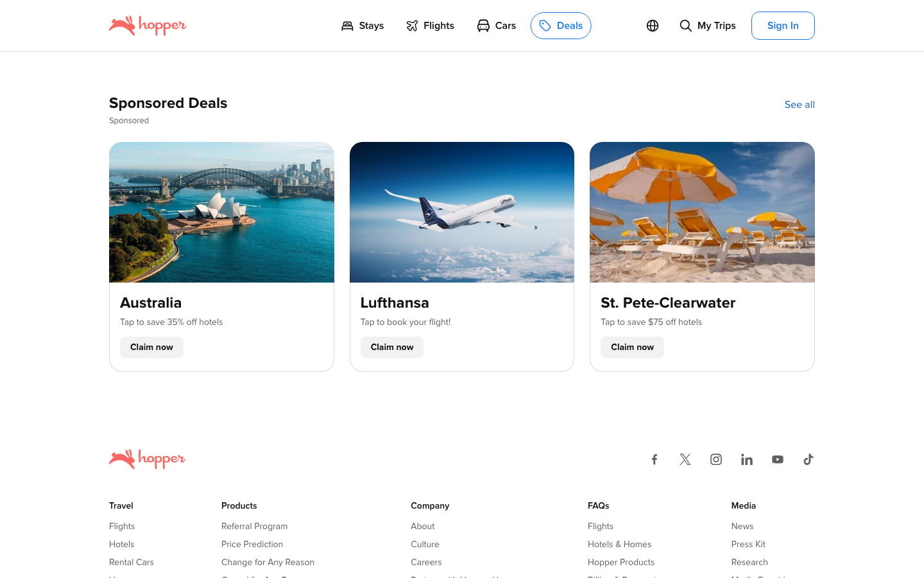Open Change for Any Reason link

coord(268,562)
